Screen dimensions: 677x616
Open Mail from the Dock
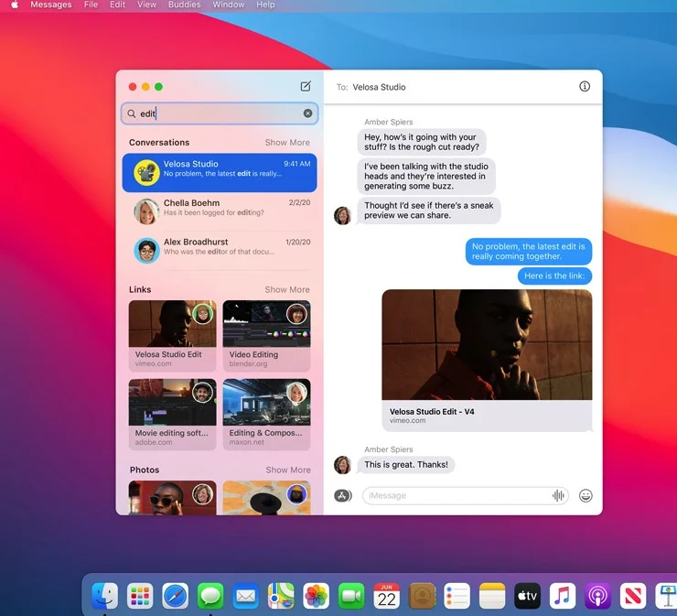246,596
